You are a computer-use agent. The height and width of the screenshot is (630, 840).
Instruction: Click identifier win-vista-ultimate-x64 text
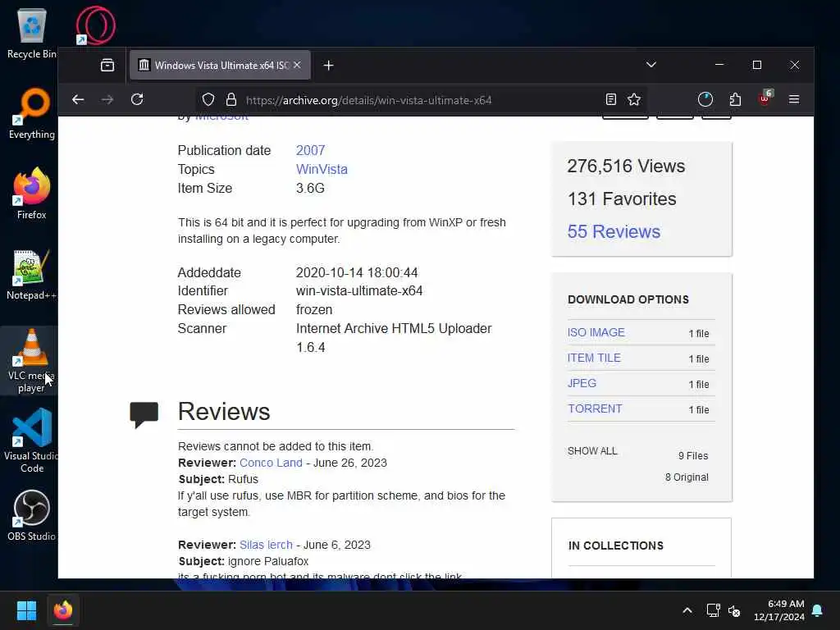(x=359, y=291)
